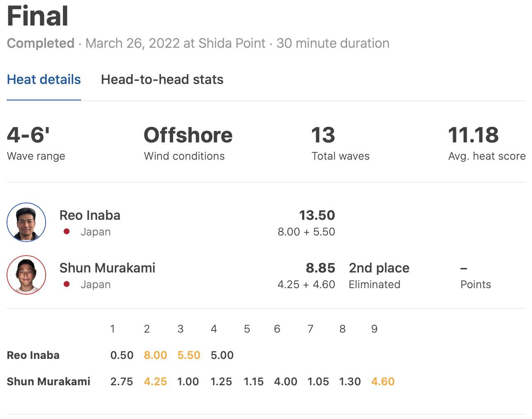Viewport: 532px width, 419px height.
Task: Click the 2nd place result label
Action: click(x=379, y=268)
